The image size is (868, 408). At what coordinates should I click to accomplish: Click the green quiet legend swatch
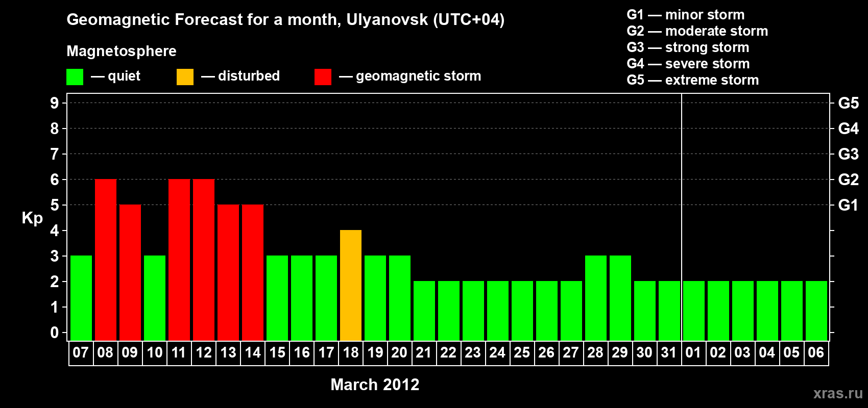coord(75,77)
